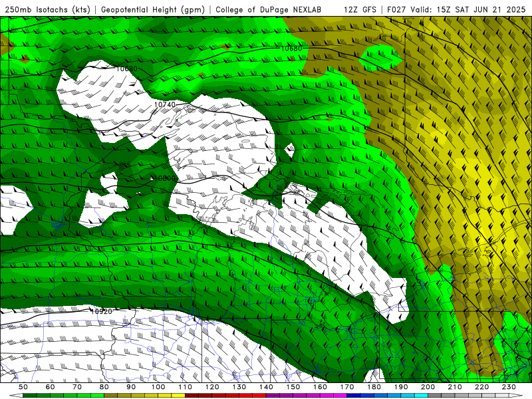Click the dark blue swatch just after 170
This screenshot has height=399, width=532.
[x=354, y=396]
